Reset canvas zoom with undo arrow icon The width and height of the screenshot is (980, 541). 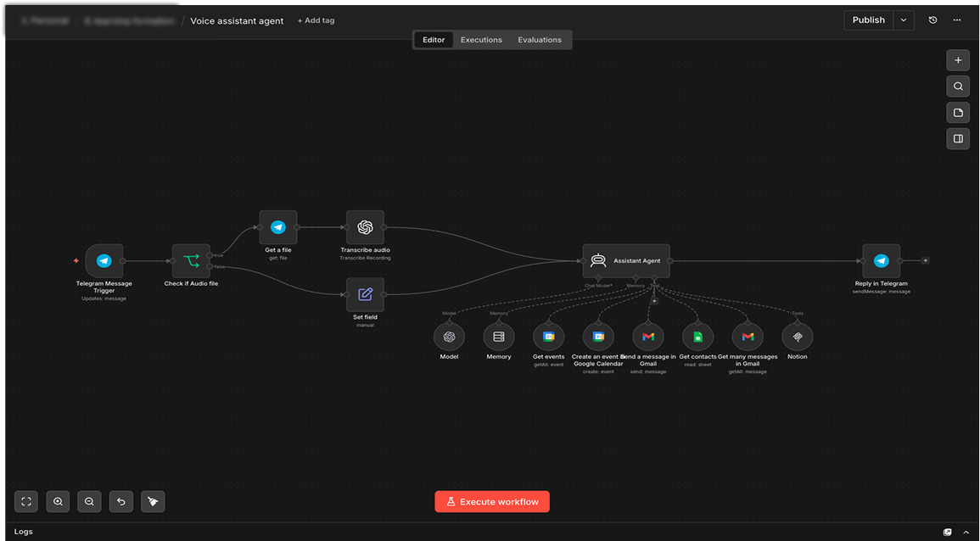121,502
